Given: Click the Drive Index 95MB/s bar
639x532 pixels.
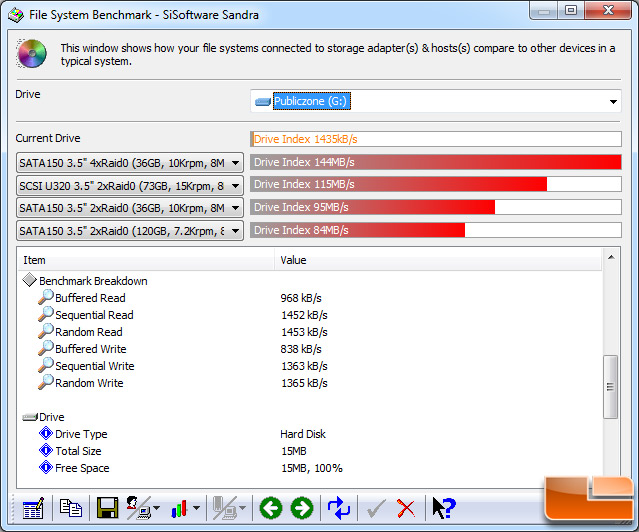Looking at the screenshot, I should 436,207.
